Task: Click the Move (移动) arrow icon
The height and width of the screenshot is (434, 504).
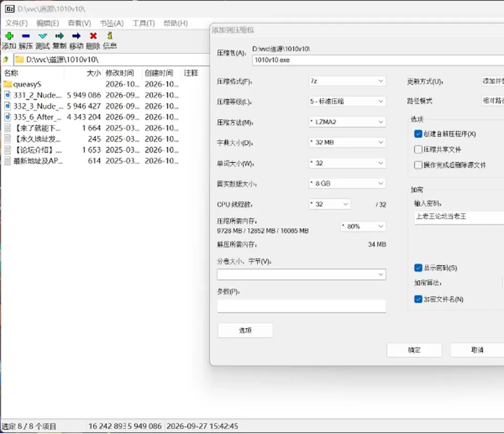Action: coord(76,36)
